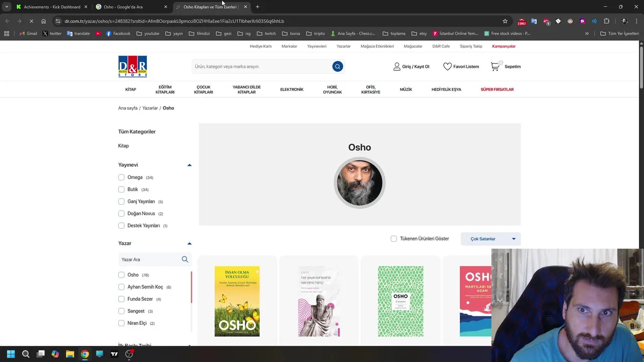Switch to Osho - Google'da Ara tab
This screenshot has width=644, height=362.
(132, 7)
